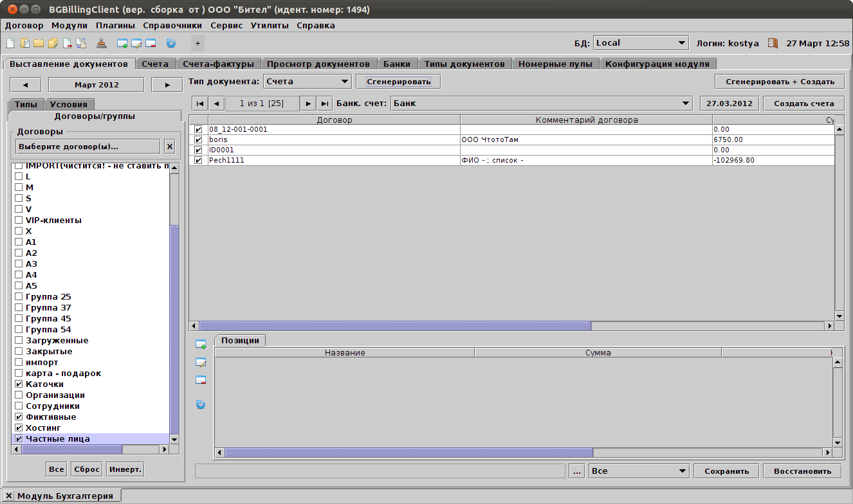Screen dimensions: 853x504
Task: Open the Тип документа dropdown
Action: [307, 82]
